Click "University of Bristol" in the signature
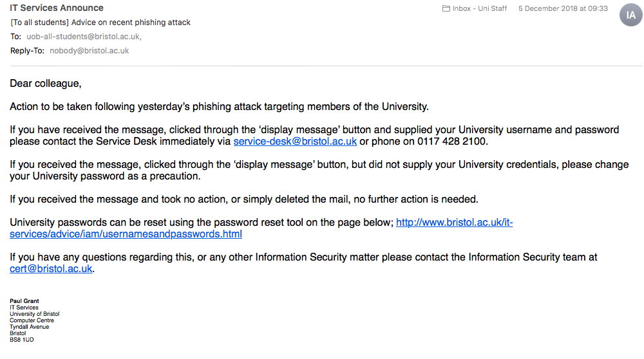The width and height of the screenshot is (644, 359). coord(34,314)
